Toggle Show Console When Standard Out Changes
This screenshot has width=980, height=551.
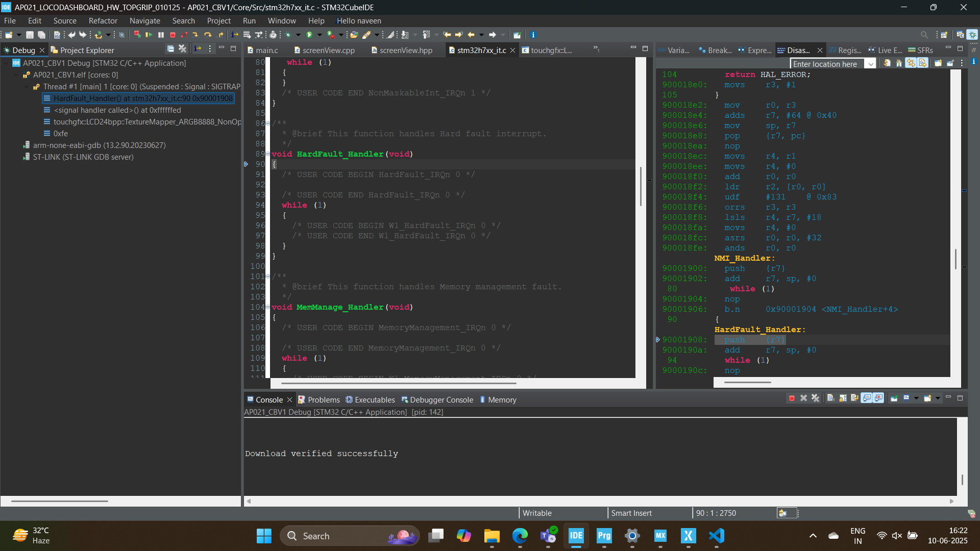pyautogui.click(x=867, y=398)
